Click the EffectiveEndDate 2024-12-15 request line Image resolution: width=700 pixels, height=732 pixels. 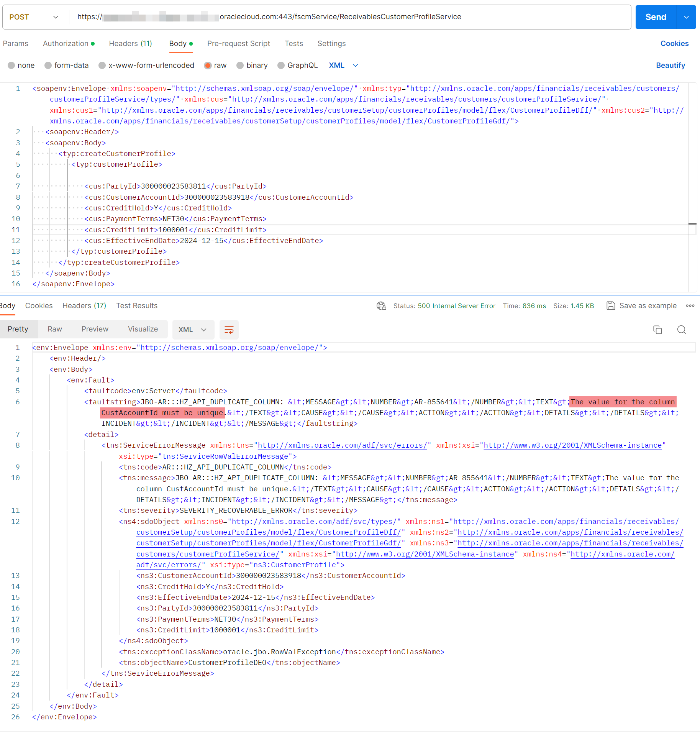[x=204, y=241]
